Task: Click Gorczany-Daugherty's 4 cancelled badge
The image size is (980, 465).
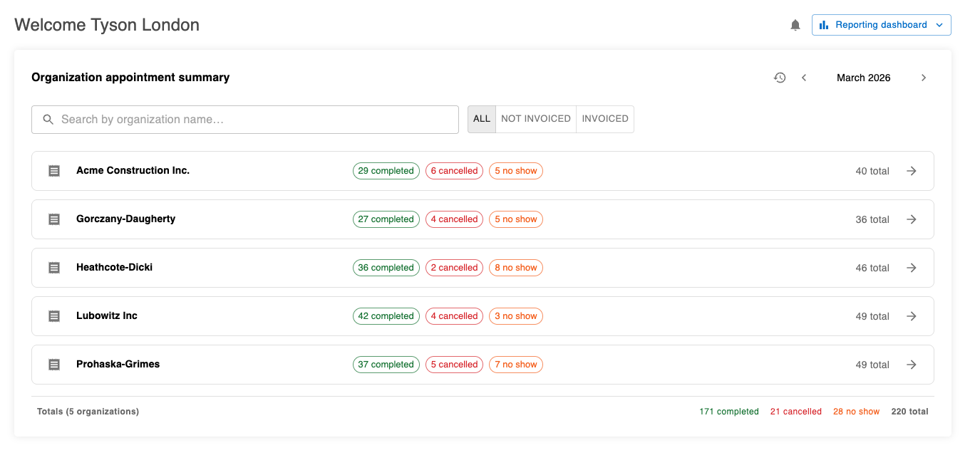Action: [x=454, y=219]
